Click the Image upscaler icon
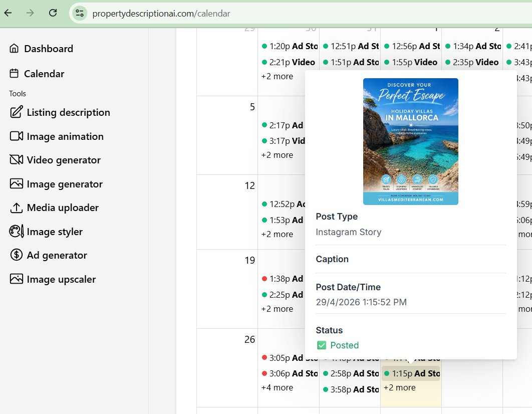 tap(17, 279)
